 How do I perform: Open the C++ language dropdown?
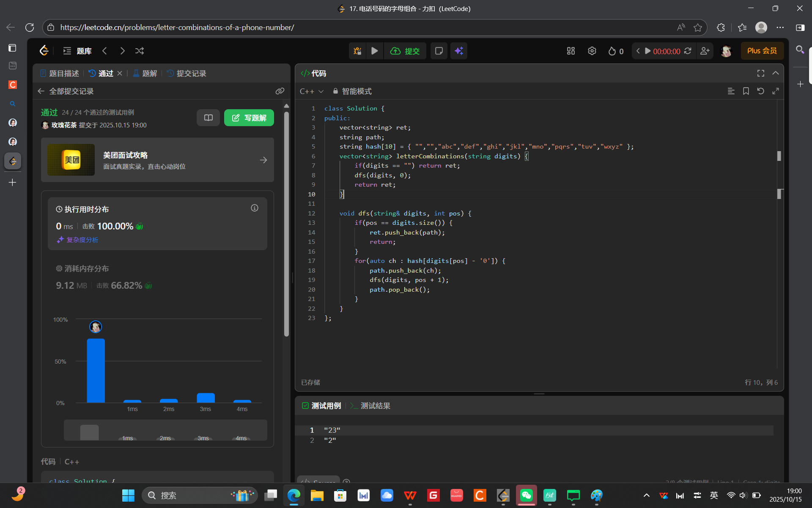tap(311, 91)
